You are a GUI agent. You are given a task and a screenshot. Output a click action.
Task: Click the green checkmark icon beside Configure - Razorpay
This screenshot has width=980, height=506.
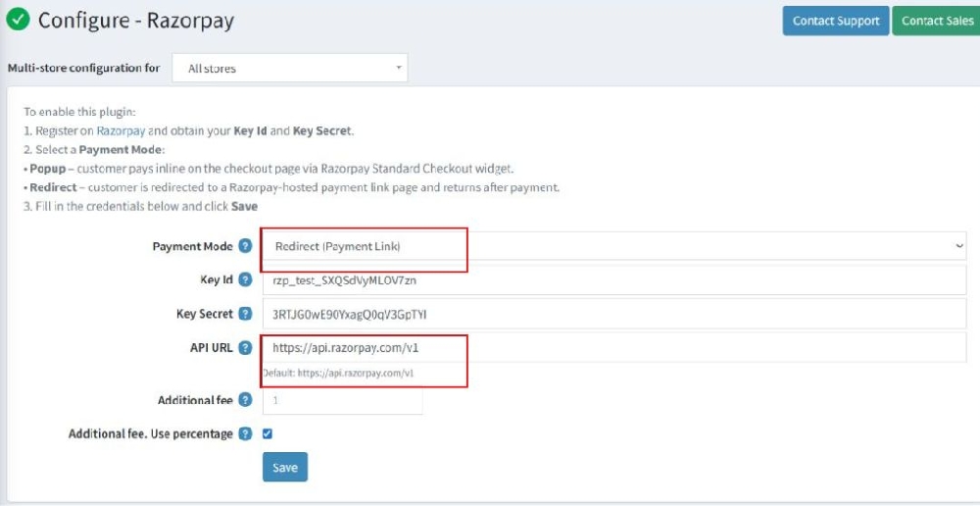coord(18,20)
